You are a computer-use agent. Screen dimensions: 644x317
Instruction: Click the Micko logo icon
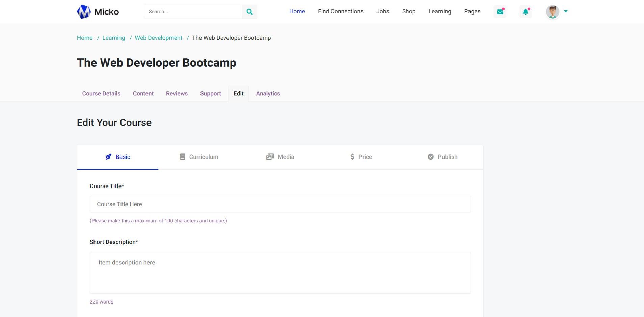[84, 12]
